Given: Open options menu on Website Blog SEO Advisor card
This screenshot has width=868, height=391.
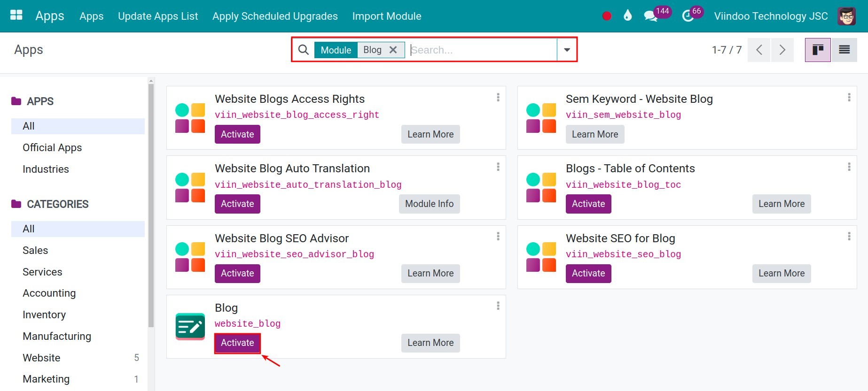Looking at the screenshot, I should [x=498, y=236].
